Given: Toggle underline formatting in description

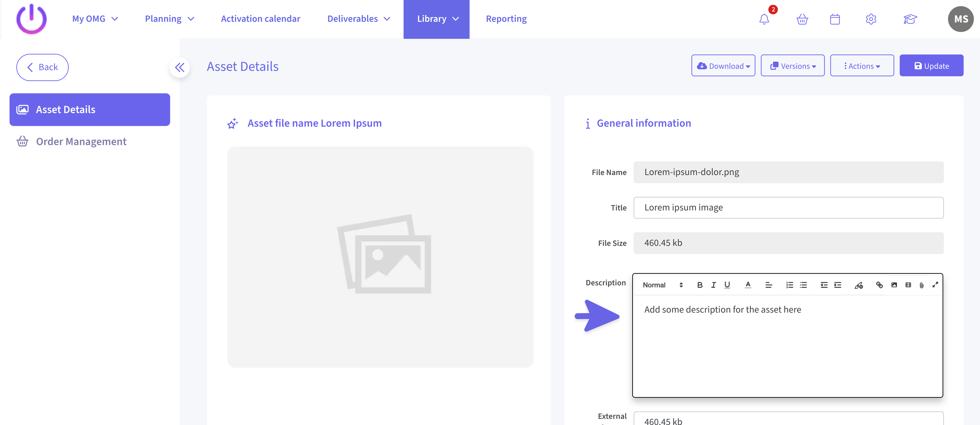Looking at the screenshot, I should (x=727, y=285).
